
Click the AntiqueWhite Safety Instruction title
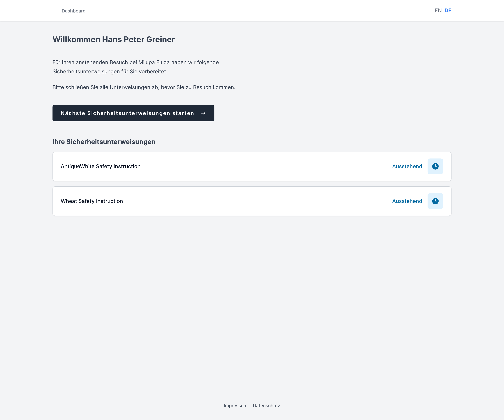pos(101,166)
